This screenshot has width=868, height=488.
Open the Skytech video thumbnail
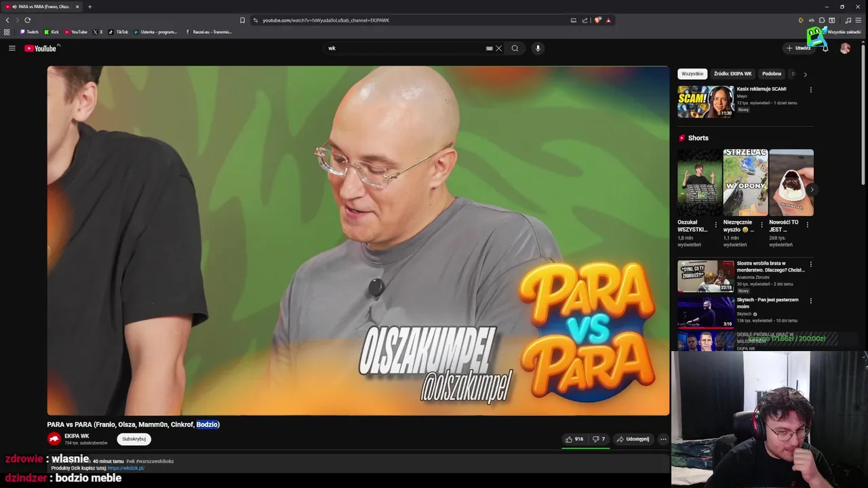(x=705, y=312)
